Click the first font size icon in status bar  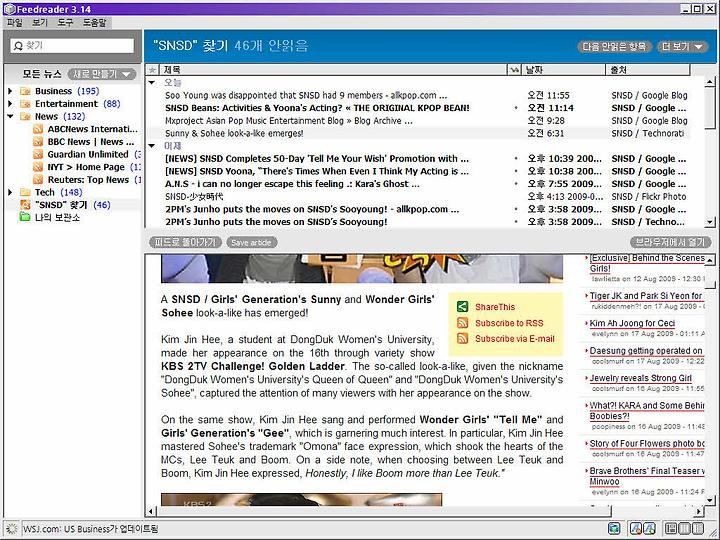[x=636, y=529]
